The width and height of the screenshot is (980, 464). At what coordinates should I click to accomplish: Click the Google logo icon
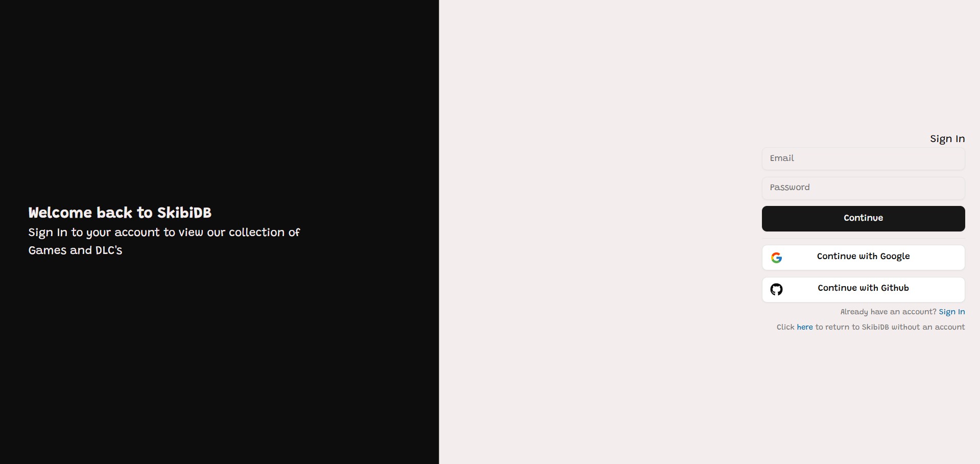click(776, 258)
